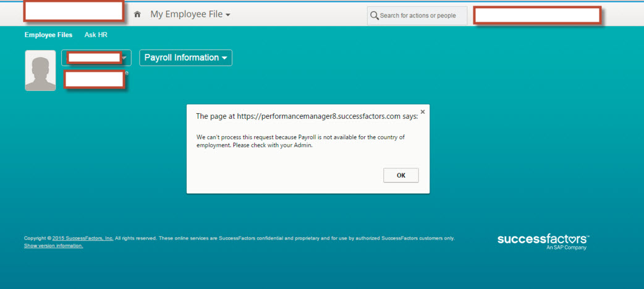The height and width of the screenshot is (289, 644).
Task: Click the dialog title with performancemanager8 URL
Action: pyautogui.click(x=307, y=116)
